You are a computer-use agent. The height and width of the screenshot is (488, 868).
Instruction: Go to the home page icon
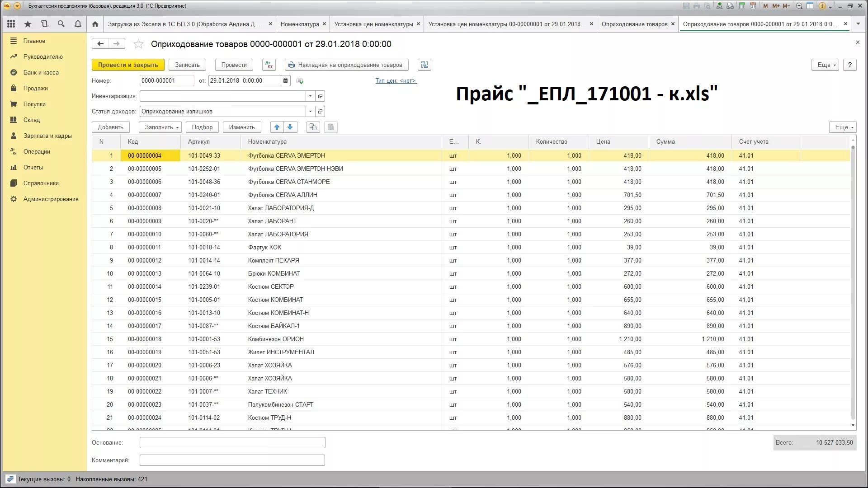(95, 24)
